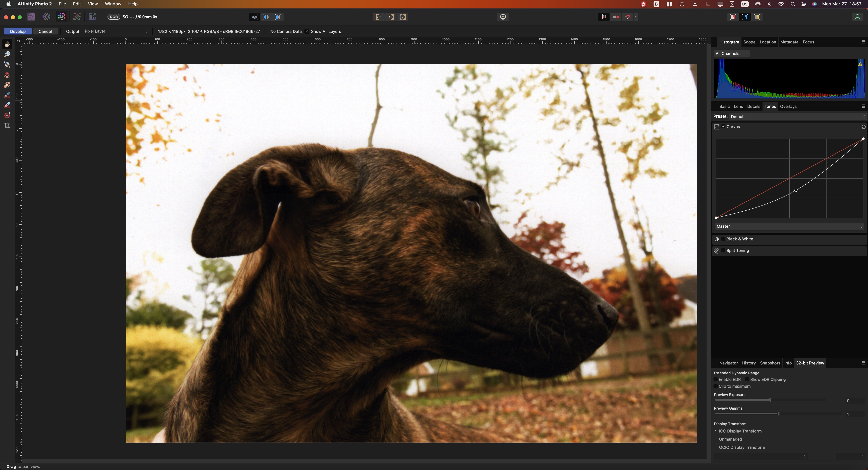Click the first sync before/after icon
The width and height of the screenshot is (868, 470).
pyautogui.click(x=379, y=17)
